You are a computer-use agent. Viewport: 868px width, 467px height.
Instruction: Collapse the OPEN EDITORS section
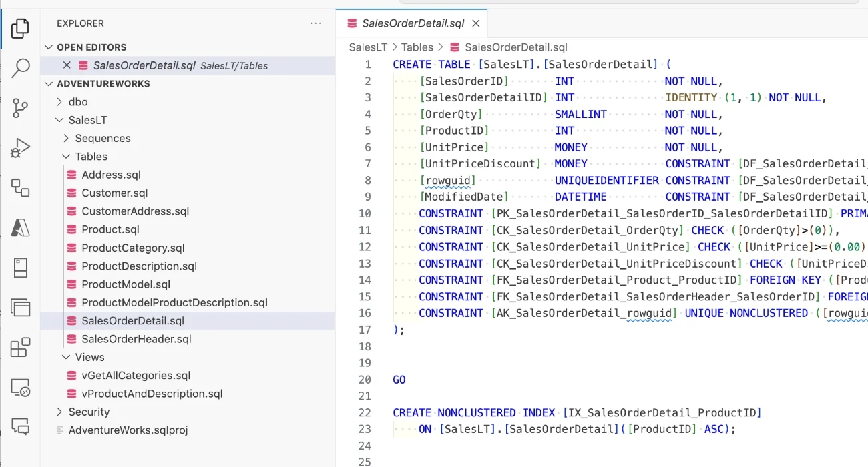point(49,47)
